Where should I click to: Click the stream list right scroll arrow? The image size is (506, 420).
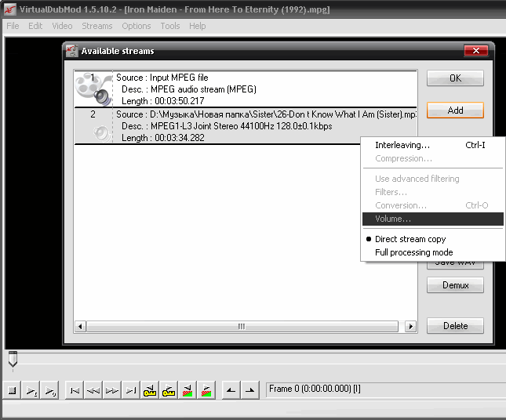pos(410,326)
